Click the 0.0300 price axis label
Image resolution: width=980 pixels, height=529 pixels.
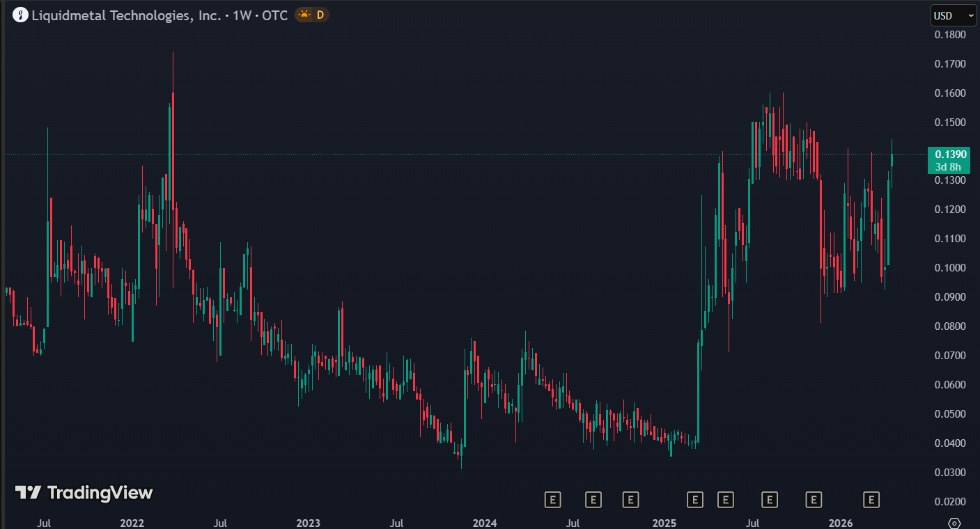pyautogui.click(x=950, y=473)
